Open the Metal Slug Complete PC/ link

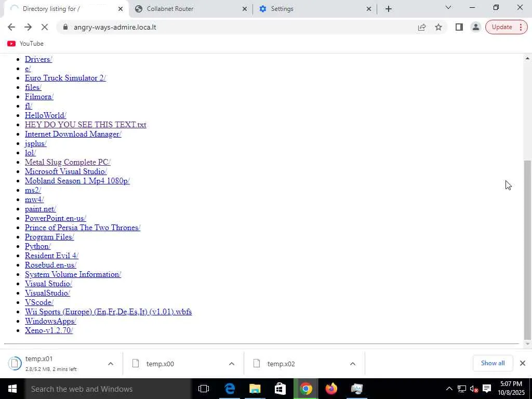(68, 162)
